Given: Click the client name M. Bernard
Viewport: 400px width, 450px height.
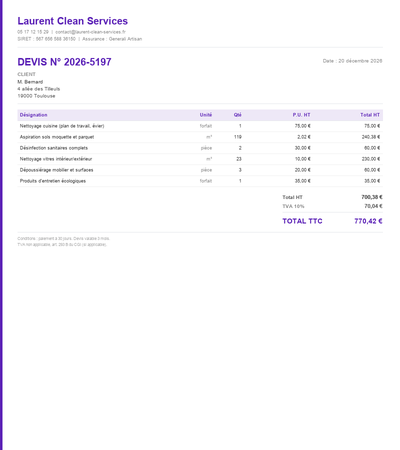Looking at the screenshot, I should click(30, 82).
